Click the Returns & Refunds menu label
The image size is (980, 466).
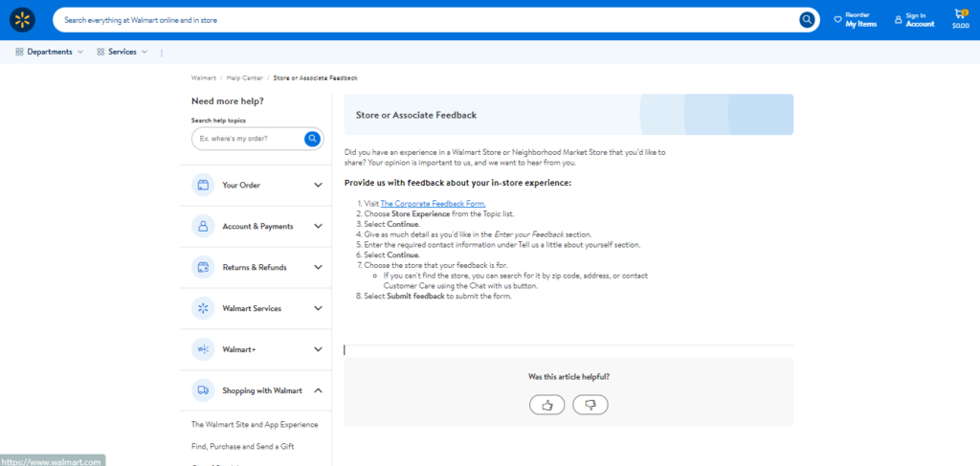[x=255, y=267]
